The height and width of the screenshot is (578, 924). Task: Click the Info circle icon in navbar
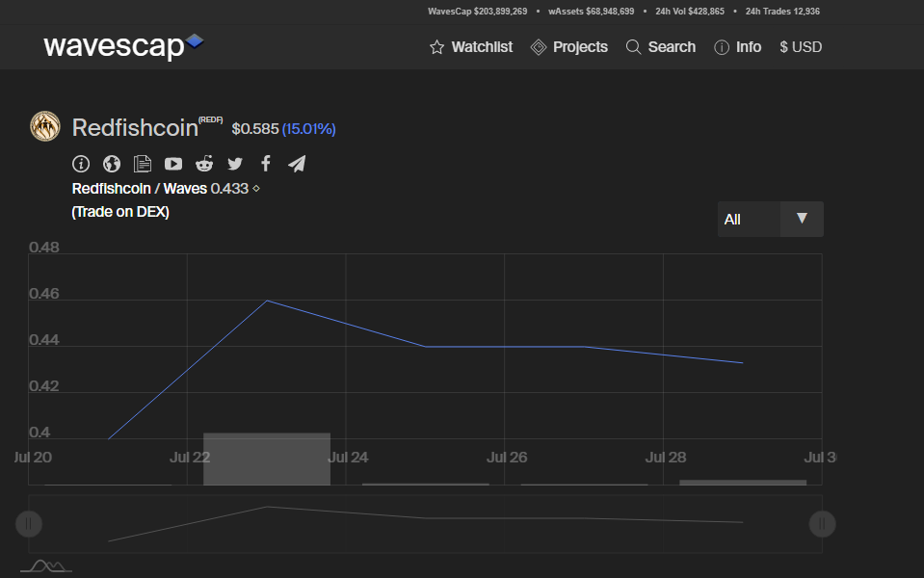(722, 47)
